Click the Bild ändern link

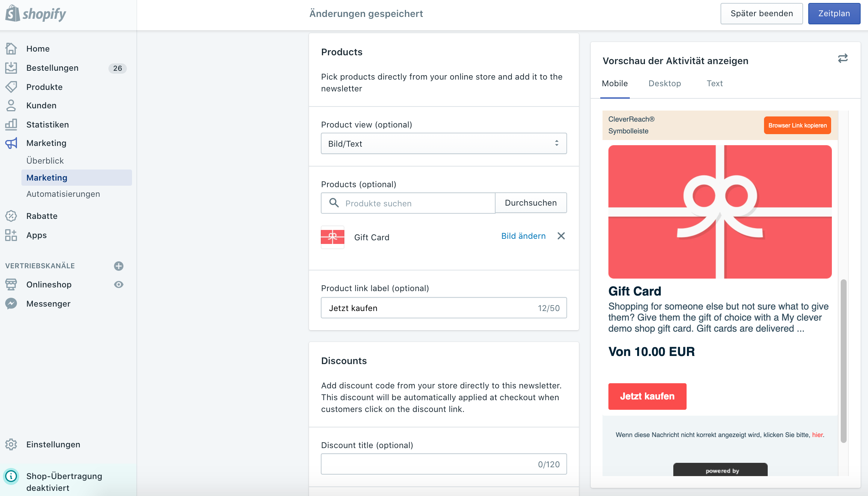[523, 236]
